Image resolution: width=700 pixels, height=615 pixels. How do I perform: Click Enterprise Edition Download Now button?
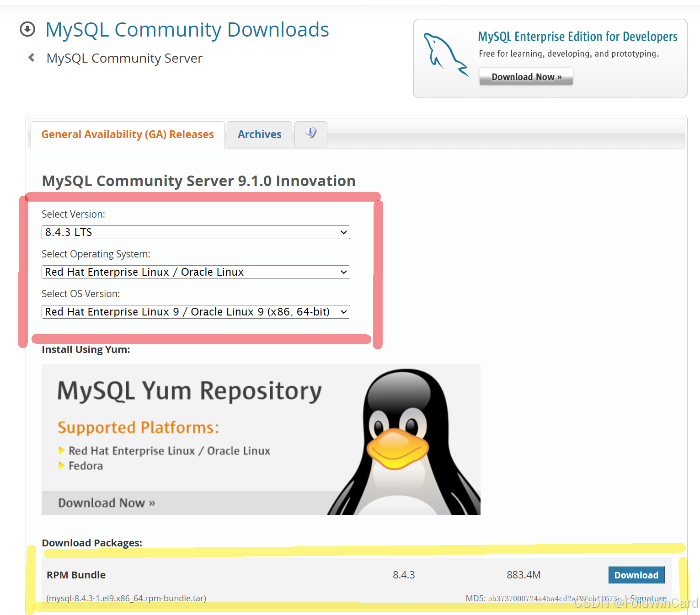click(526, 77)
